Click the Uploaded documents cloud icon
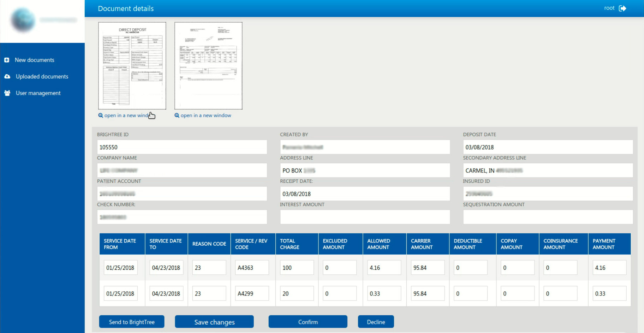Image resolution: width=644 pixels, height=333 pixels. coord(7,76)
